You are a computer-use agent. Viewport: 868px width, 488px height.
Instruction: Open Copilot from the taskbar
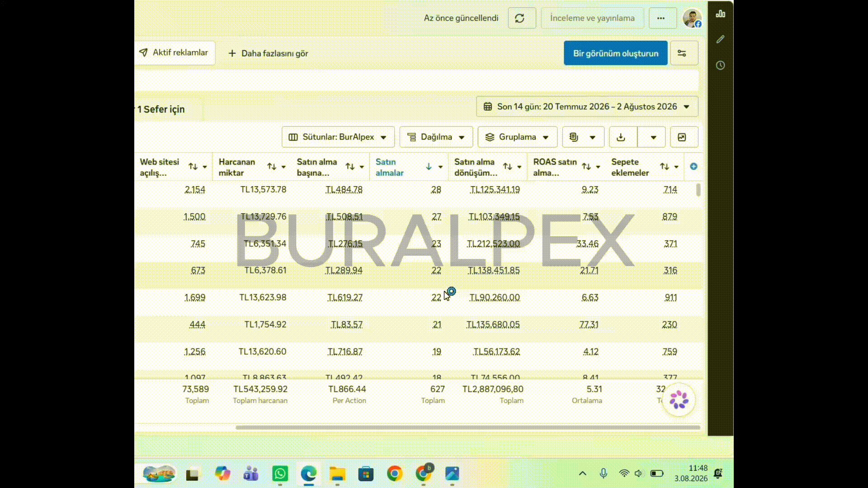222,474
